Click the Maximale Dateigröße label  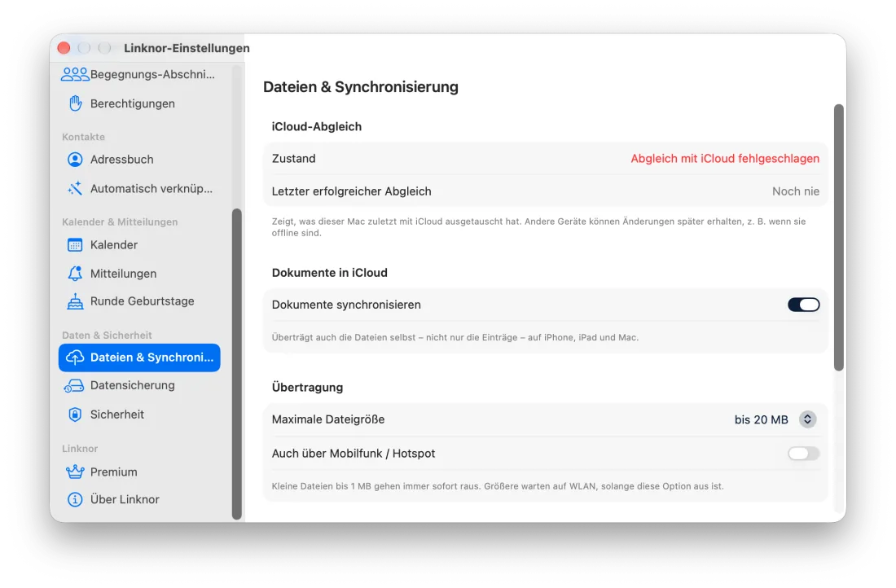pyautogui.click(x=328, y=419)
